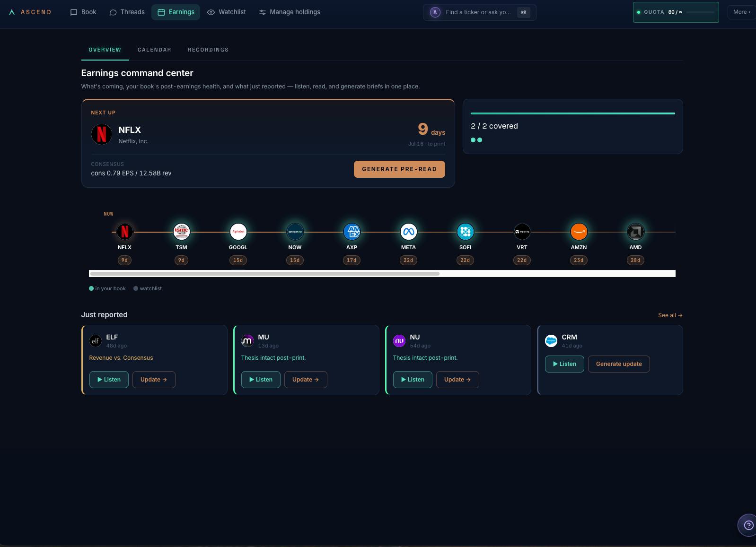The width and height of the screenshot is (756, 547).
Task: Click the ELF company logo
Action: pyautogui.click(x=96, y=340)
